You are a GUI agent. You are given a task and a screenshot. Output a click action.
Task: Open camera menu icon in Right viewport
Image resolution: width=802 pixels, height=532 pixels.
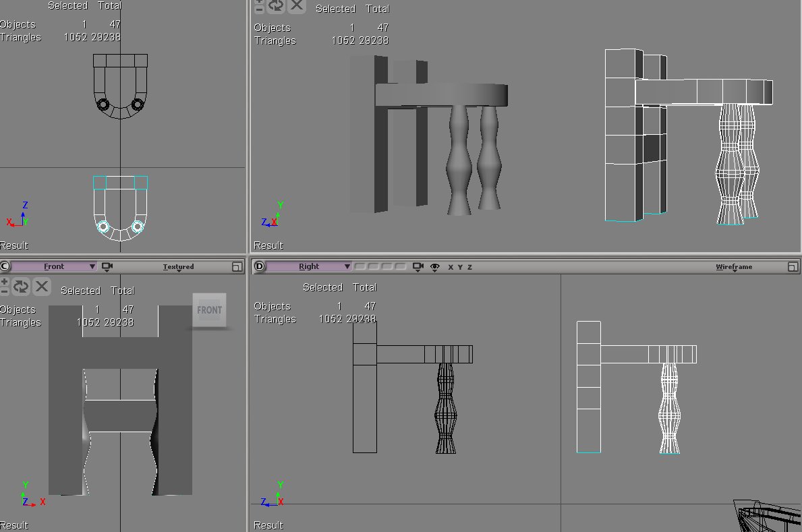coord(418,266)
